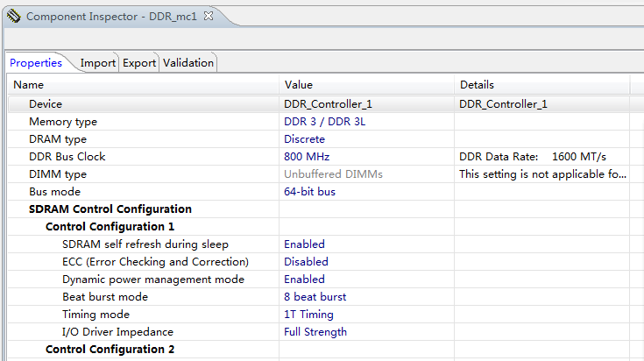Click the Name column header
Viewport: 644px width, 361px height.
[29, 85]
